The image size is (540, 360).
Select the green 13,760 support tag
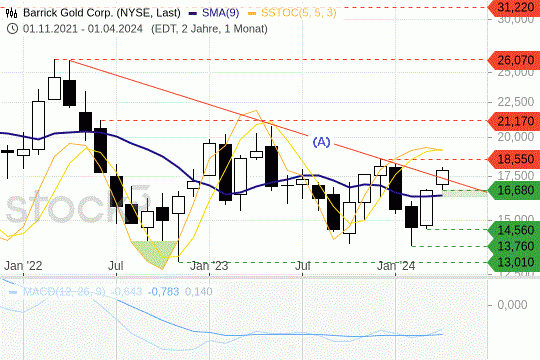point(514,246)
